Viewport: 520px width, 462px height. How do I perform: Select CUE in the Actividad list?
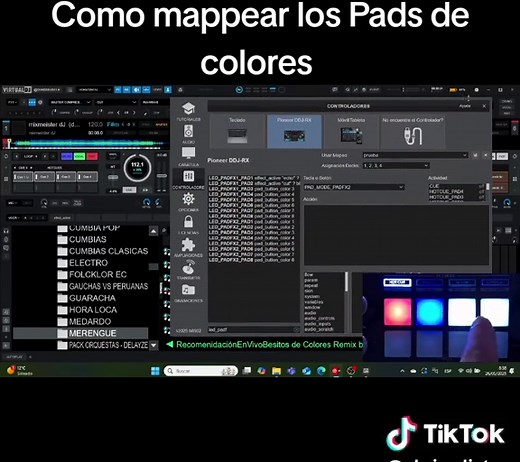(x=456, y=186)
